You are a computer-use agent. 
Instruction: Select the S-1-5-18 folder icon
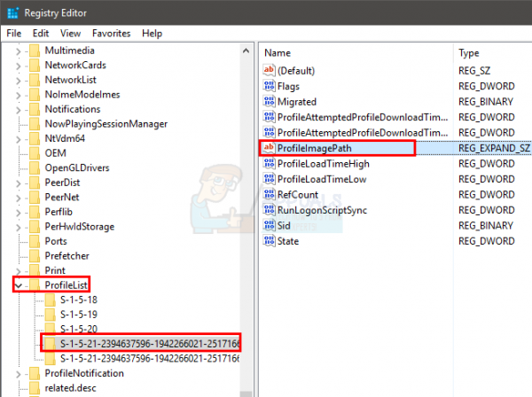click(51, 300)
